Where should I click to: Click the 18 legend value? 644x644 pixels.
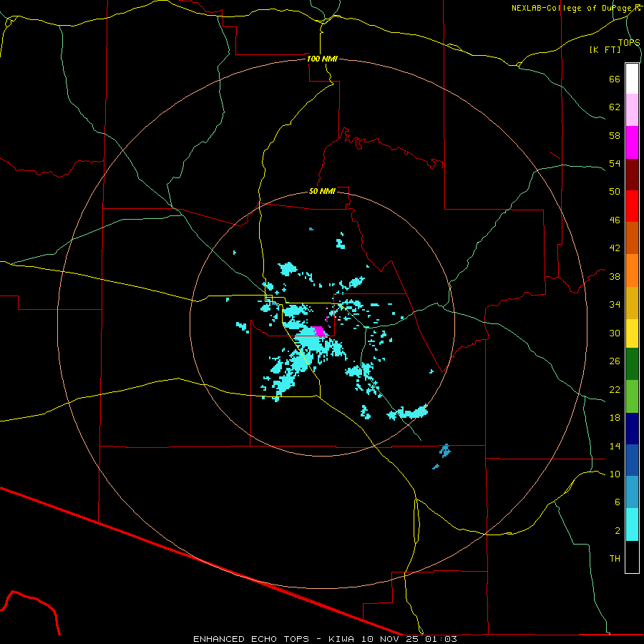coord(615,417)
